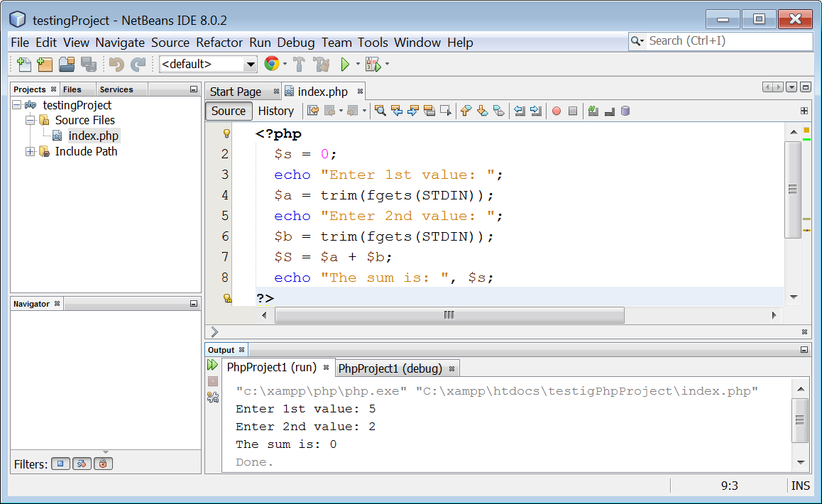The height and width of the screenshot is (504, 822).
Task: Click the Save All icon
Action: (89, 64)
